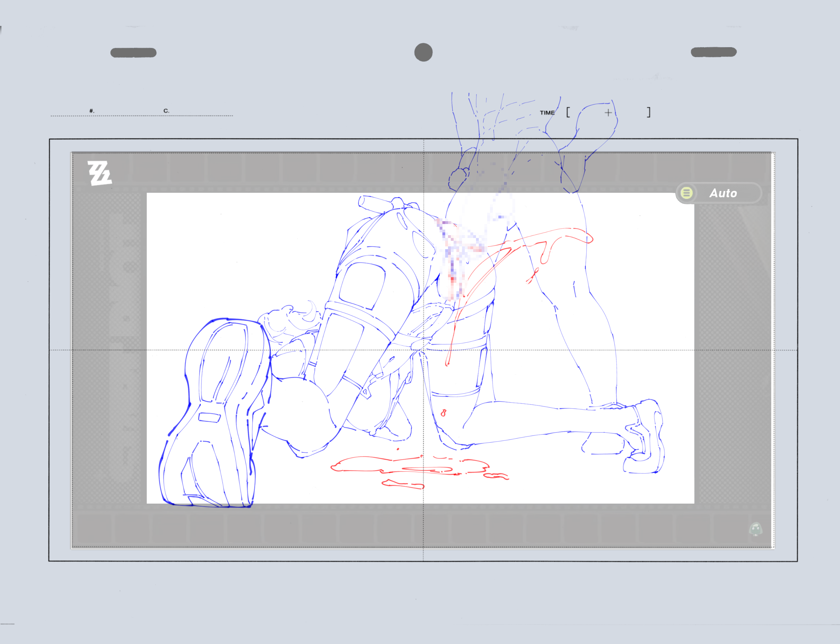Click the center crosshair intersection of frame
This screenshot has height=644, width=840.
423,350
